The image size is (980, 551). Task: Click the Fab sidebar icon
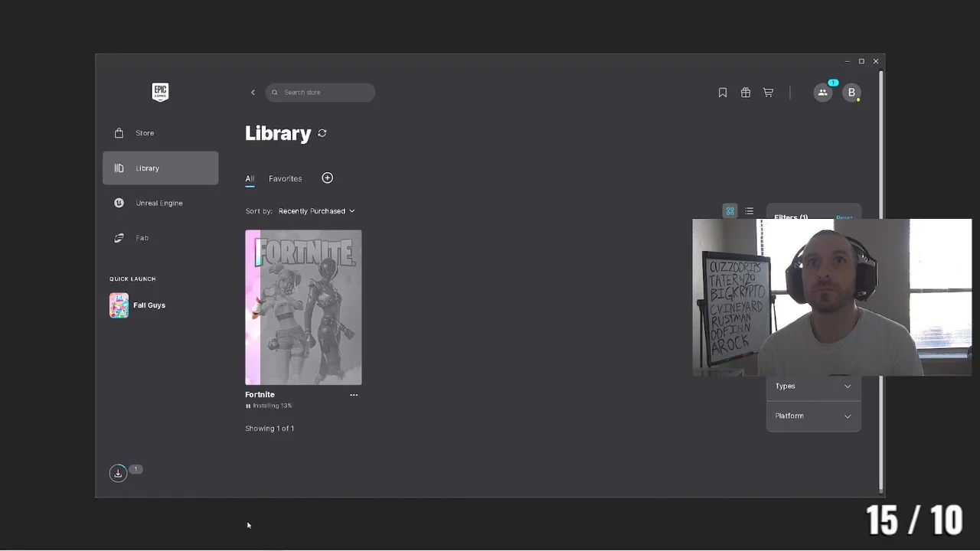[119, 238]
